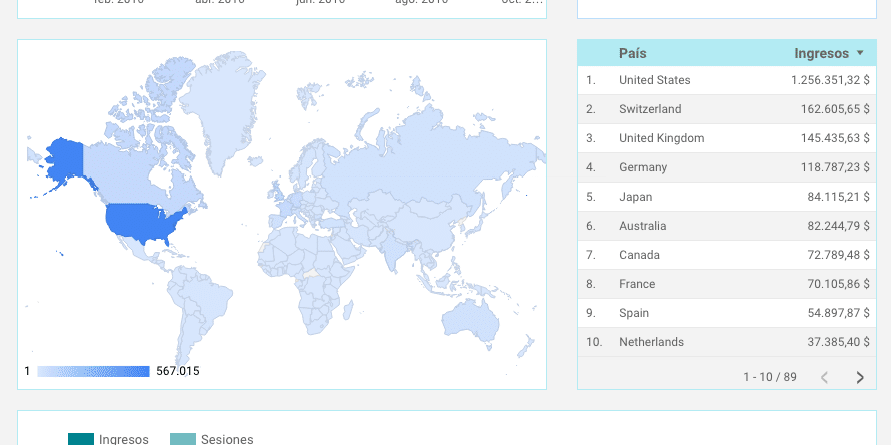Toggle sort arrow beside Ingresos header
891x445 pixels.
pyautogui.click(x=860, y=53)
